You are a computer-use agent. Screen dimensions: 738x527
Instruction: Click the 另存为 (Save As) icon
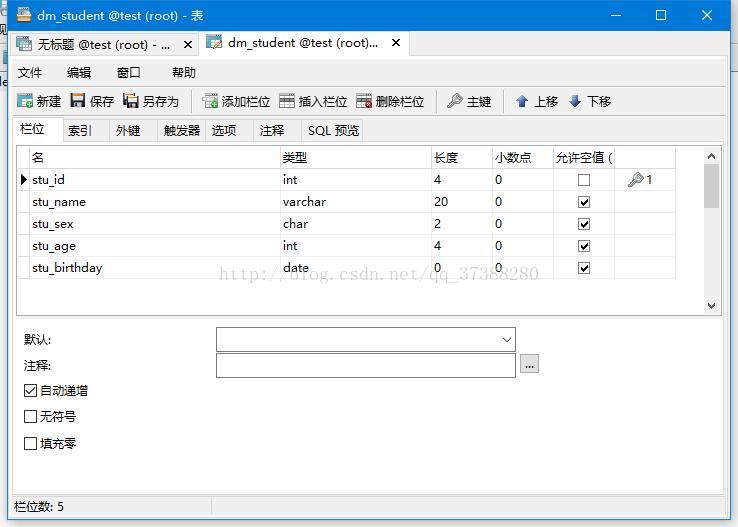(x=131, y=101)
